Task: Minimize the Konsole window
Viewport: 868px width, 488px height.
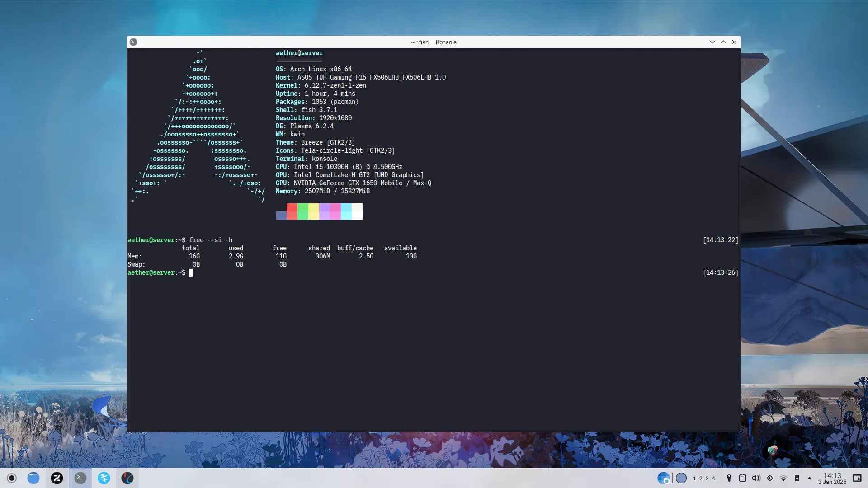Action: 712,42
